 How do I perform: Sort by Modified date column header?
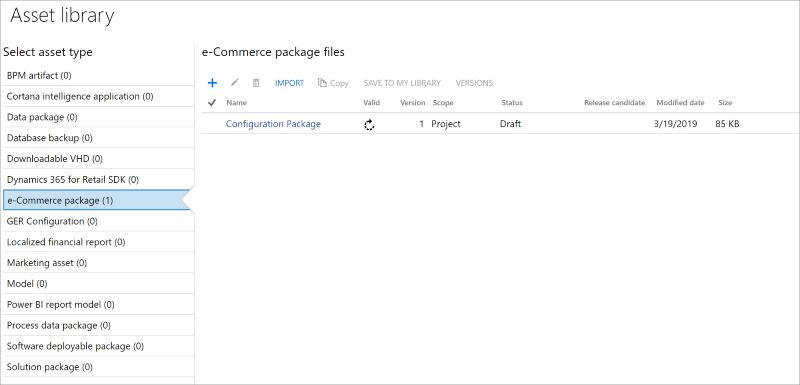680,102
